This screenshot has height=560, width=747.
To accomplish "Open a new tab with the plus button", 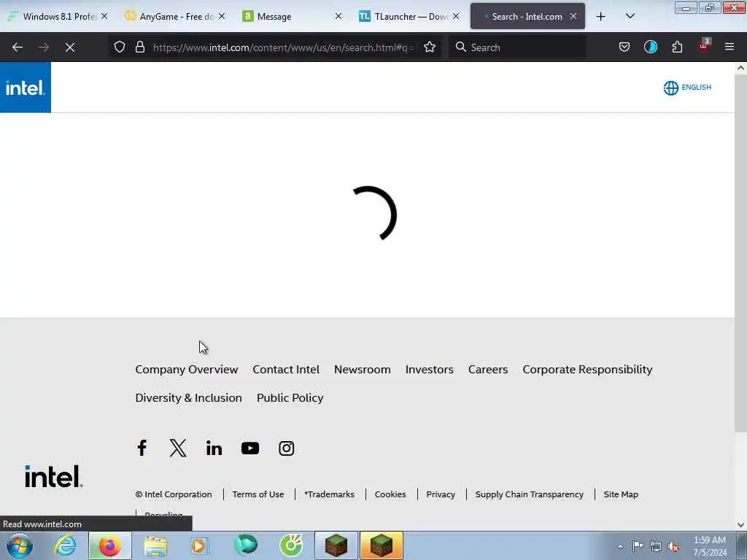I will pyautogui.click(x=601, y=17).
